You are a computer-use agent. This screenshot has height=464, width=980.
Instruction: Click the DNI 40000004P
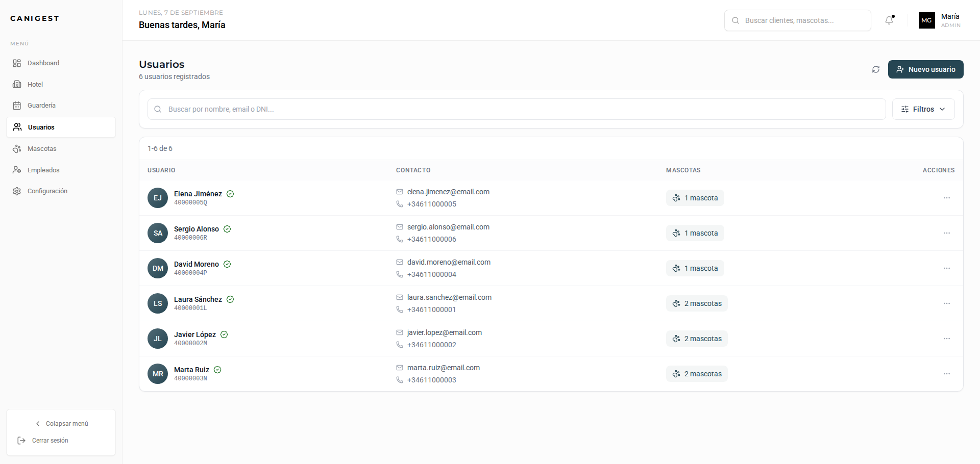click(190, 273)
